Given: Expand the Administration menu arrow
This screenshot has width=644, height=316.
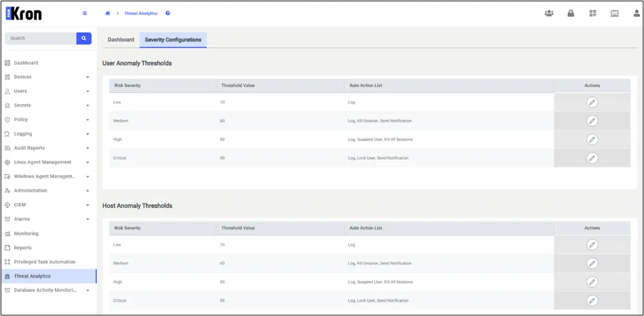Looking at the screenshot, I should 88,191.
